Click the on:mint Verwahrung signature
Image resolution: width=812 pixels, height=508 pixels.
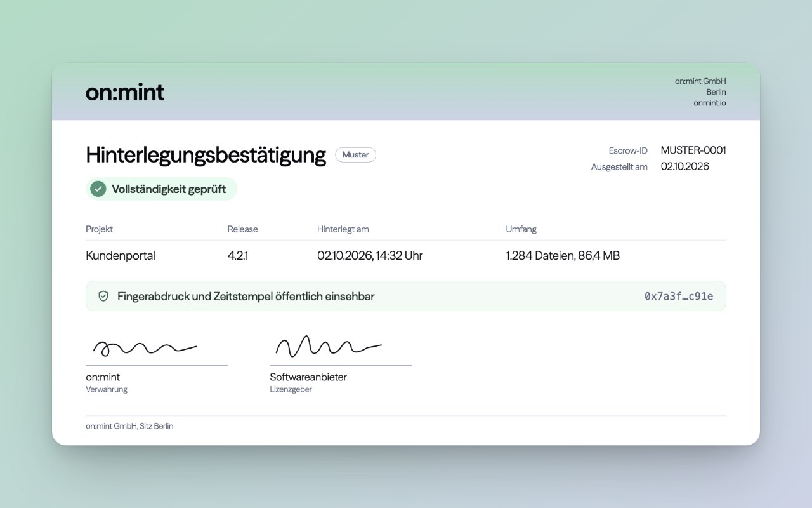coord(145,348)
